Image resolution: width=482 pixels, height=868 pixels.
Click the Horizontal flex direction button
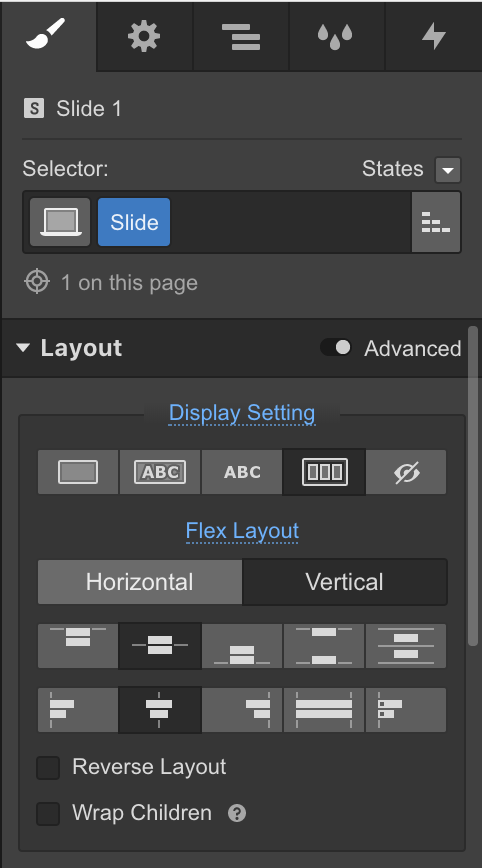139,582
